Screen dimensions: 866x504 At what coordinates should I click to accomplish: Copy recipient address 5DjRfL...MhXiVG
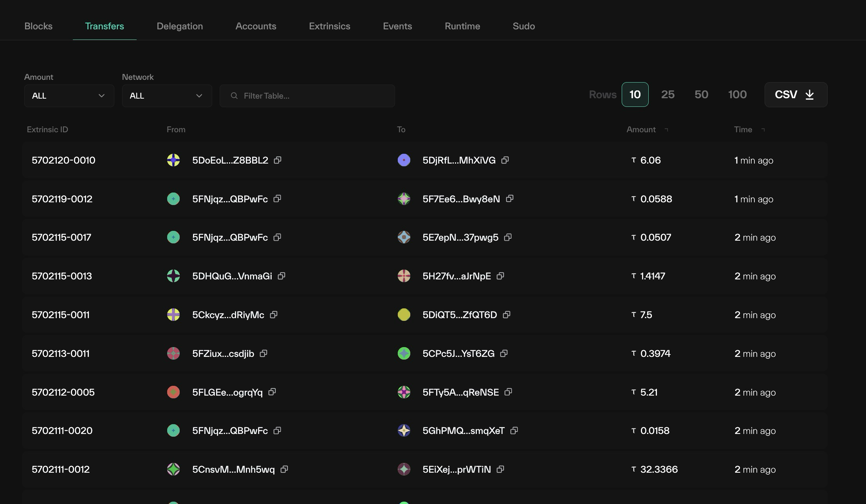[x=505, y=160]
